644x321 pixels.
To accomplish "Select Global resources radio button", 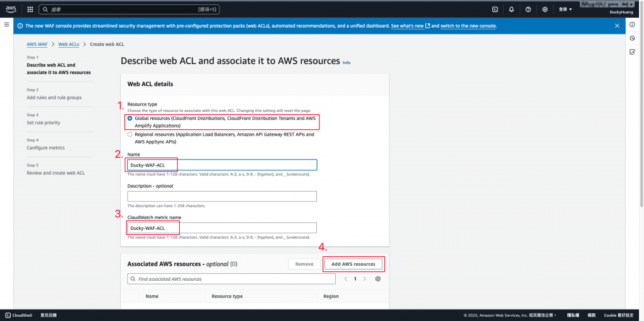I will (x=130, y=118).
